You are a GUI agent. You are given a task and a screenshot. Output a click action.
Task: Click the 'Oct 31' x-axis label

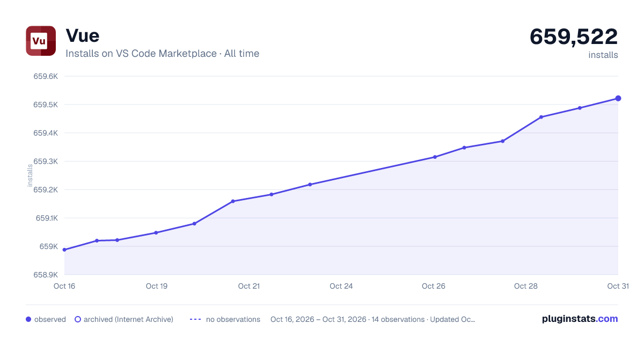[x=618, y=286]
